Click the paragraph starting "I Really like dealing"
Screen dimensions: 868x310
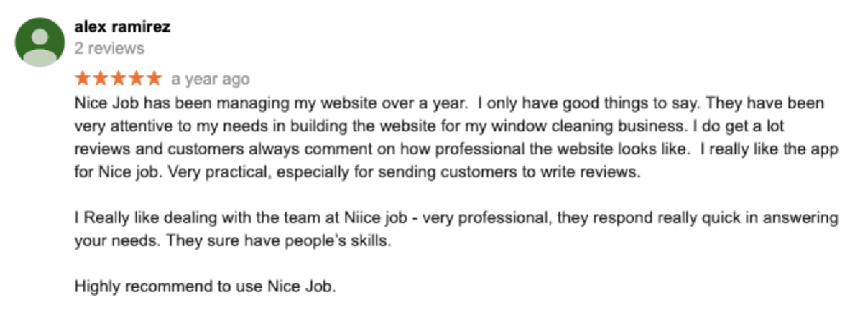[457, 229]
